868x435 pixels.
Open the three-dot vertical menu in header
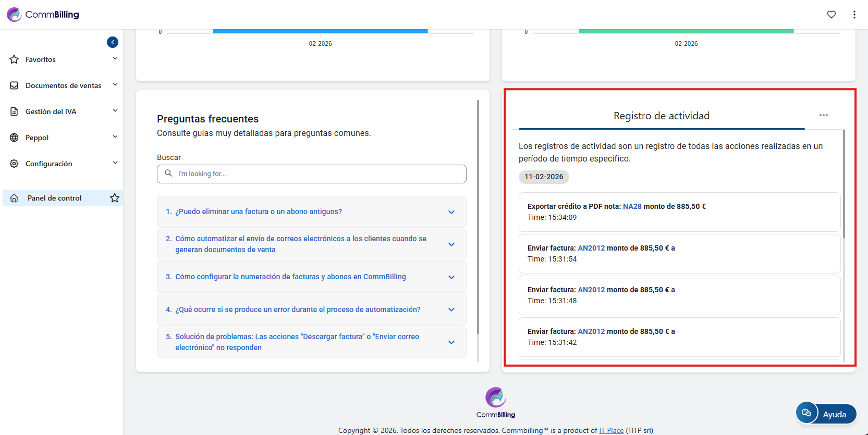click(854, 15)
